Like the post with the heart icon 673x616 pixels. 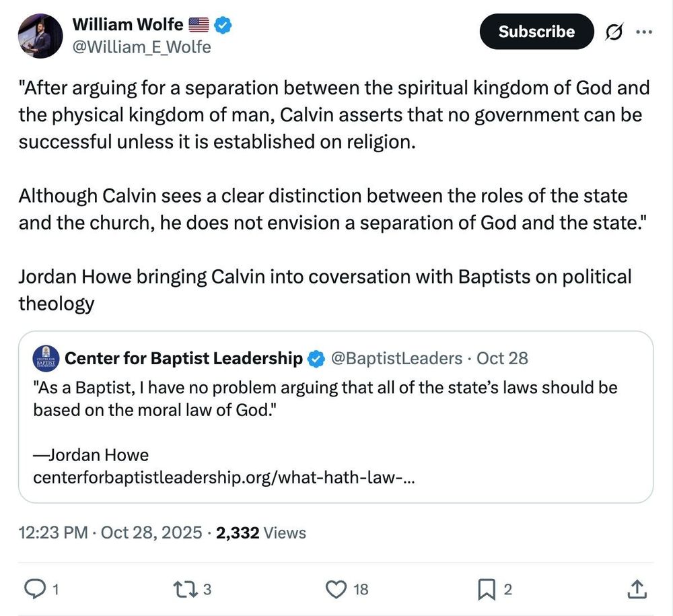[335, 589]
